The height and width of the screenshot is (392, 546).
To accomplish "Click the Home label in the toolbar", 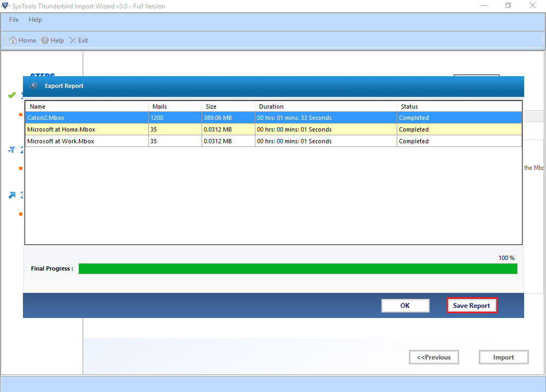I will point(28,40).
